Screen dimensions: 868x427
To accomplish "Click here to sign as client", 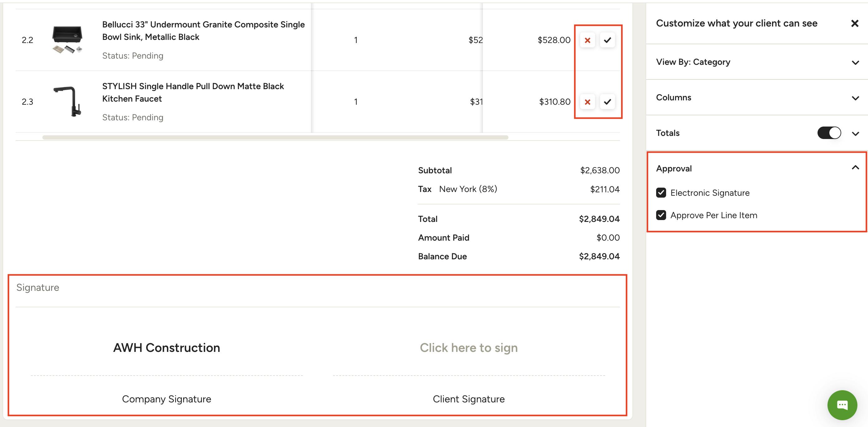I will [x=468, y=348].
